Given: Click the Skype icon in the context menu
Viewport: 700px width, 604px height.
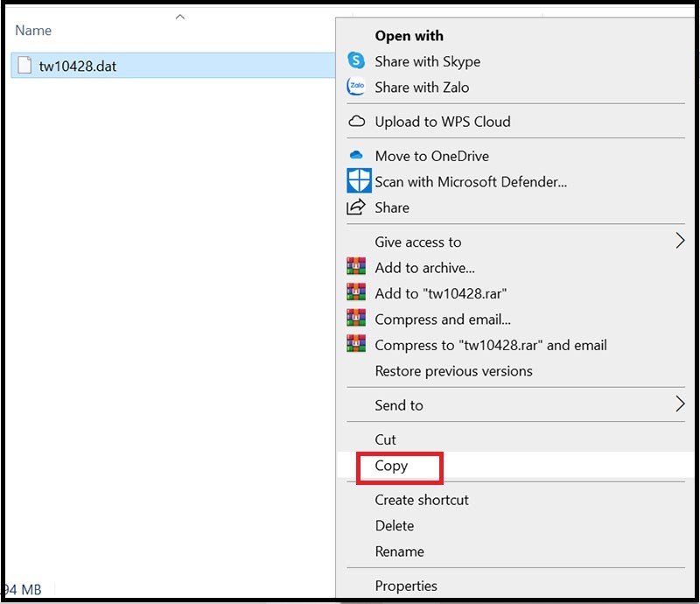Looking at the screenshot, I should pyautogui.click(x=356, y=61).
